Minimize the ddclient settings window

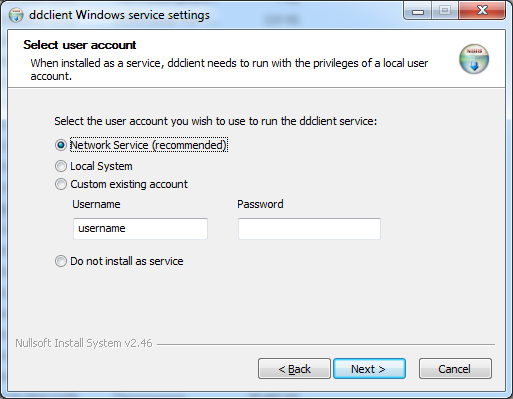[x=418, y=11]
